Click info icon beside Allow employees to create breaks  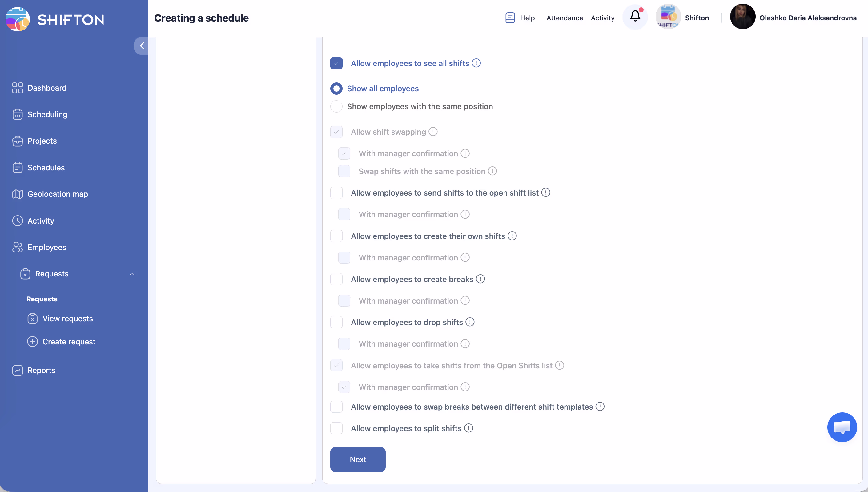pos(480,279)
